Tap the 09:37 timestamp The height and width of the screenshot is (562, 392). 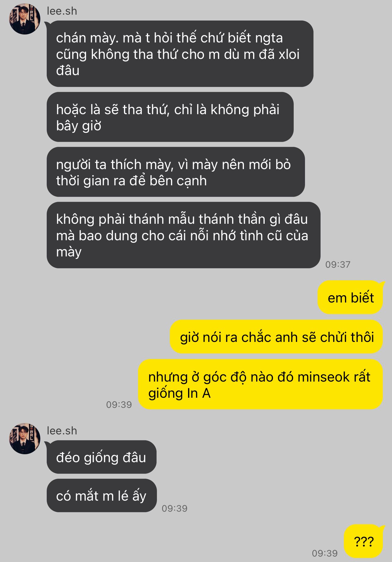[x=338, y=264]
